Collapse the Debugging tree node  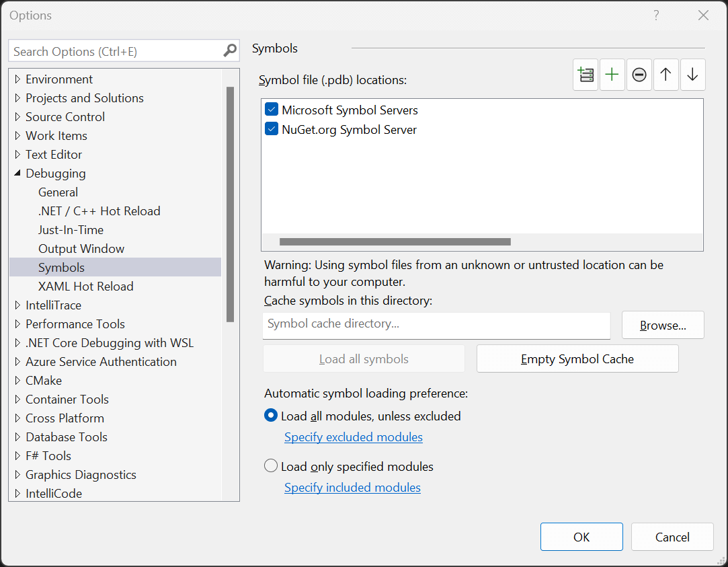(17, 174)
